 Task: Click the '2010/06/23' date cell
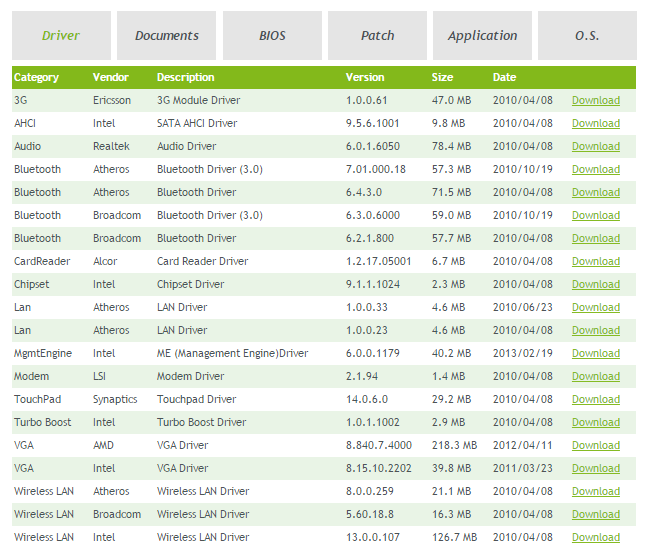(x=522, y=307)
